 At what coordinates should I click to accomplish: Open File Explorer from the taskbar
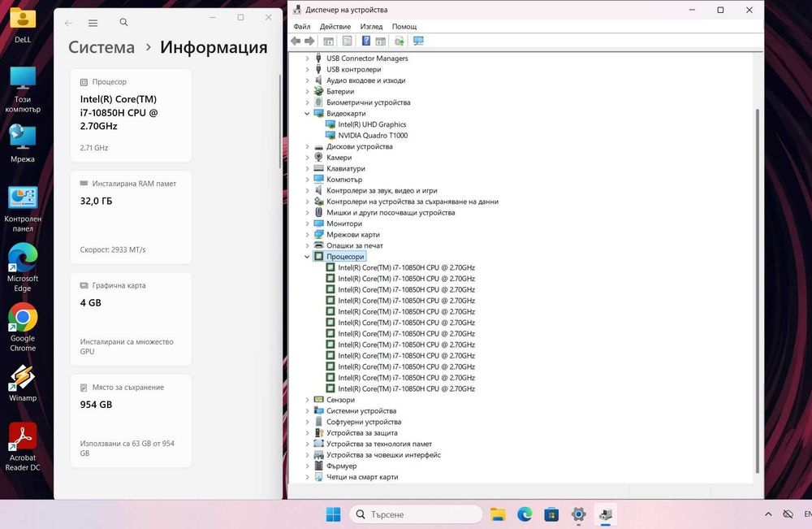[x=498, y=514]
